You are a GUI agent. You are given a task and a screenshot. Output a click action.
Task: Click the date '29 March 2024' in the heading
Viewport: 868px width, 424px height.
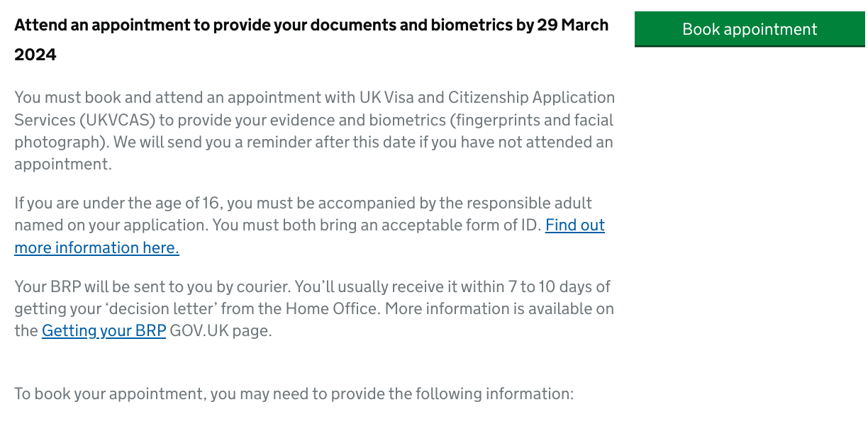[571, 24]
